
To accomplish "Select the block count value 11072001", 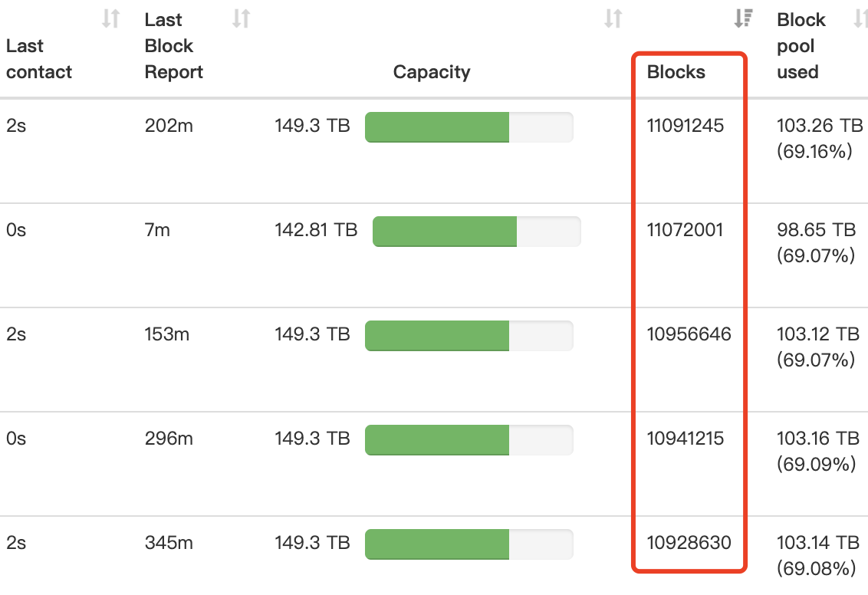I will 685,230.
